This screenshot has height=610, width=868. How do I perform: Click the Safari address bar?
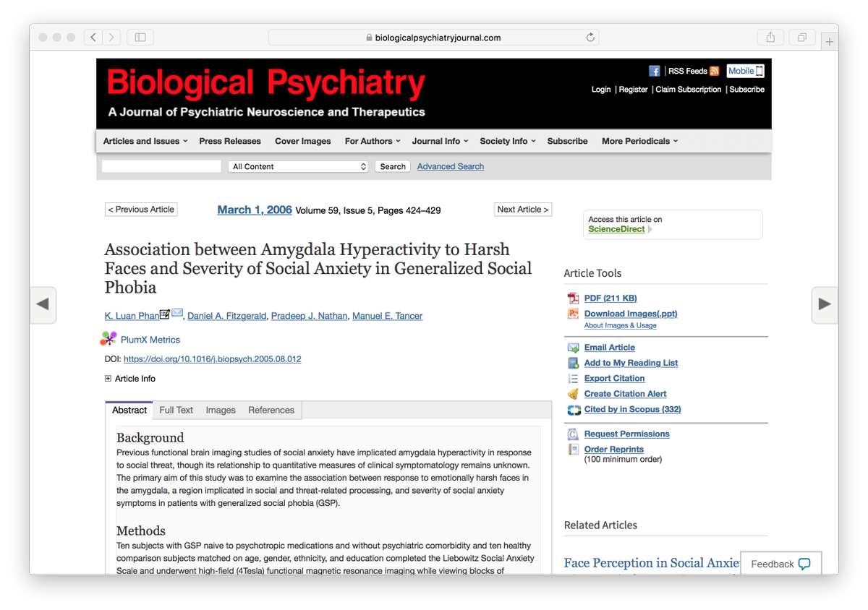pyautogui.click(x=433, y=38)
